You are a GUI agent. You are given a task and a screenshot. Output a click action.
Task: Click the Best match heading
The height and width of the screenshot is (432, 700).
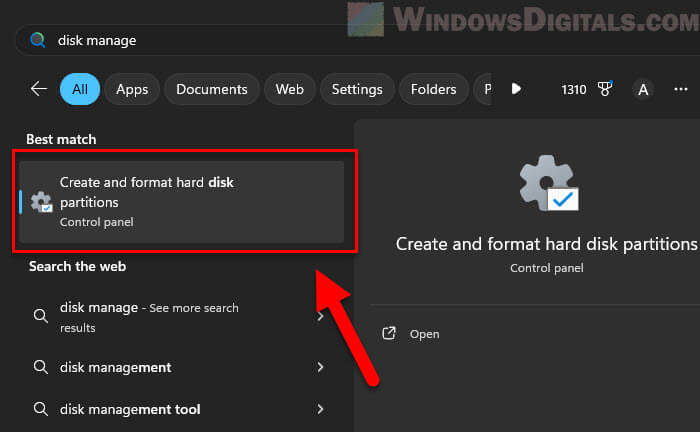tap(61, 139)
